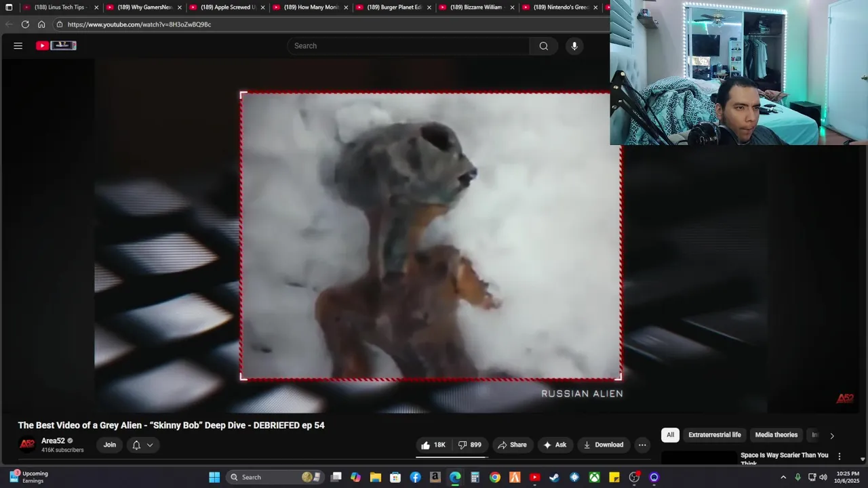Open the Windows Start menu
Screen dimensions: 868x488
point(214,477)
